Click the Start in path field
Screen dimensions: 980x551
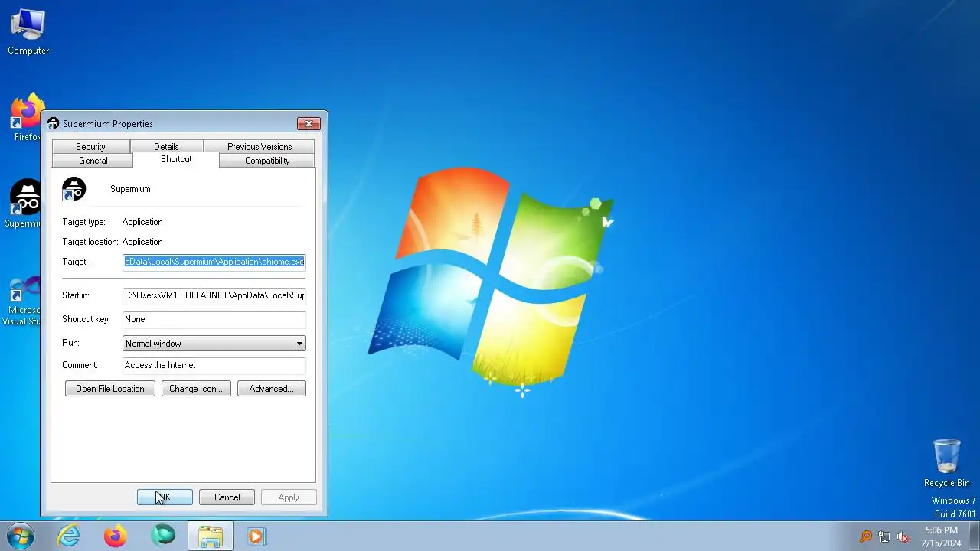214,295
